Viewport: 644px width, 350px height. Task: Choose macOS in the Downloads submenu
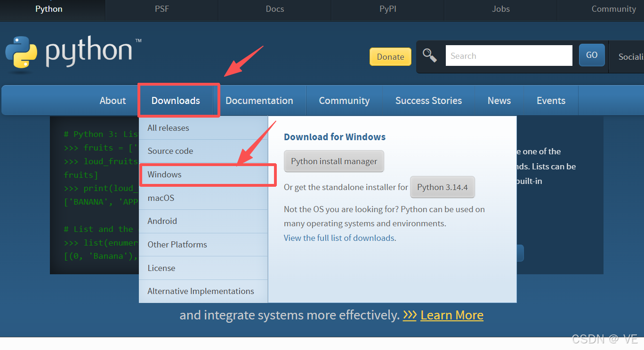(203, 198)
